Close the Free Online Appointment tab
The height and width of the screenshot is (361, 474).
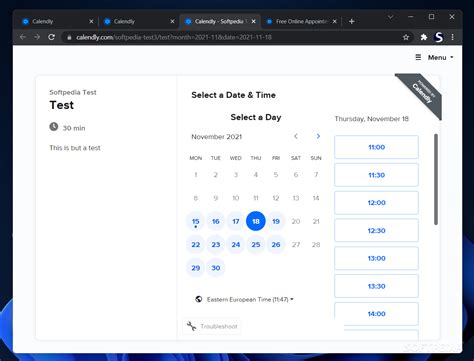point(335,21)
